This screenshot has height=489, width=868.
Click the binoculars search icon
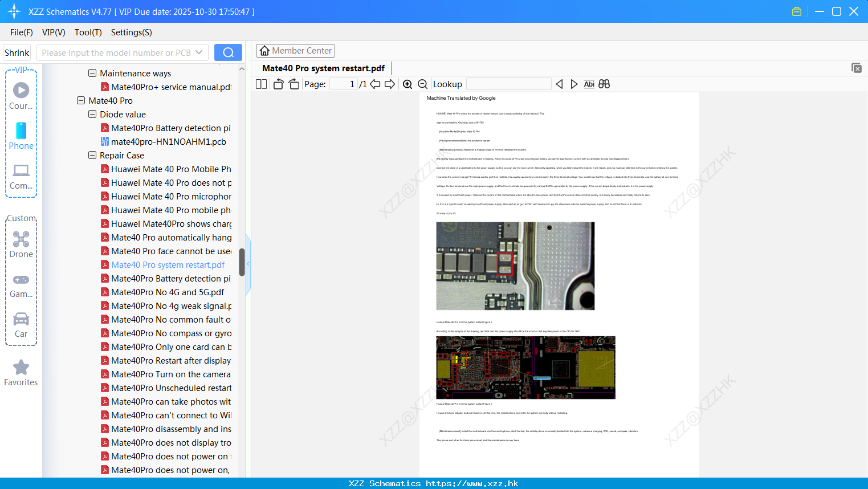pos(604,84)
